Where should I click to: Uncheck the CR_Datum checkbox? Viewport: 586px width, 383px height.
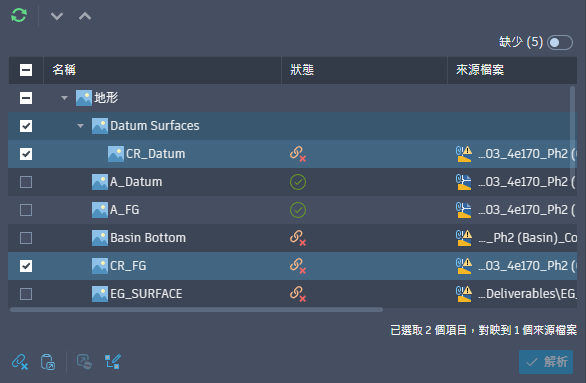tap(26, 154)
